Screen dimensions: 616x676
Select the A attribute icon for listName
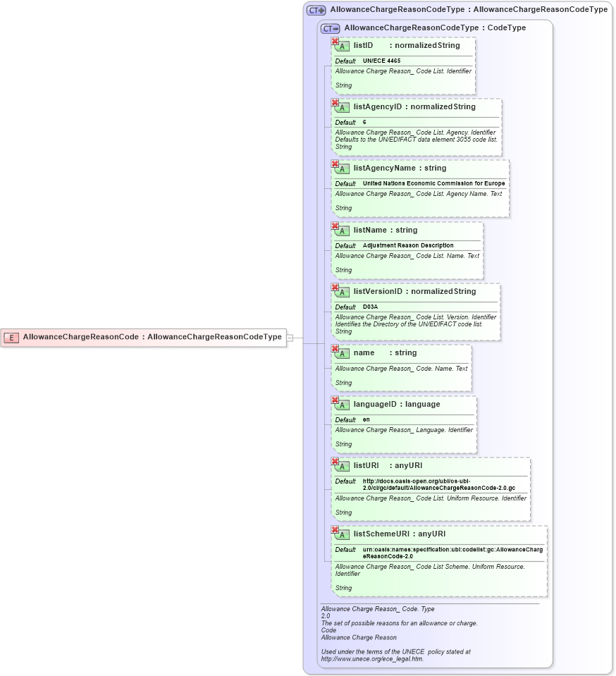point(343,230)
